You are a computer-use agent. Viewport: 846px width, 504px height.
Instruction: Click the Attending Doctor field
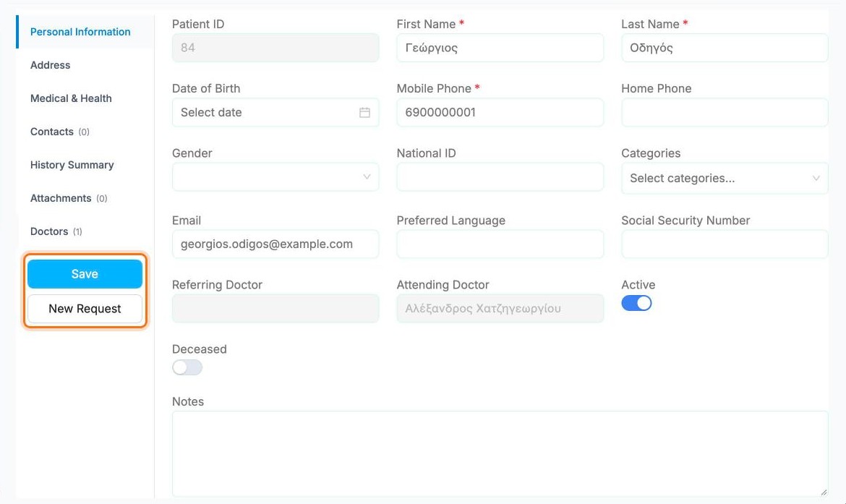(x=500, y=309)
